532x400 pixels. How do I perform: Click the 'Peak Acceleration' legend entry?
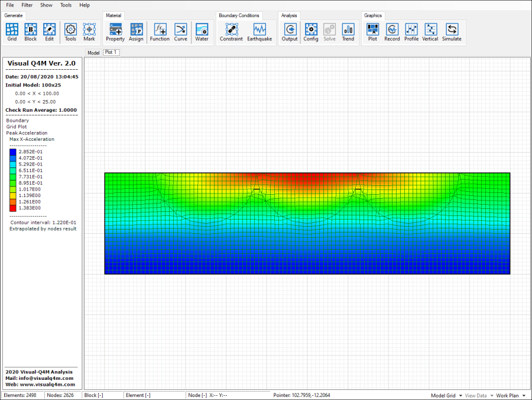[x=27, y=133]
